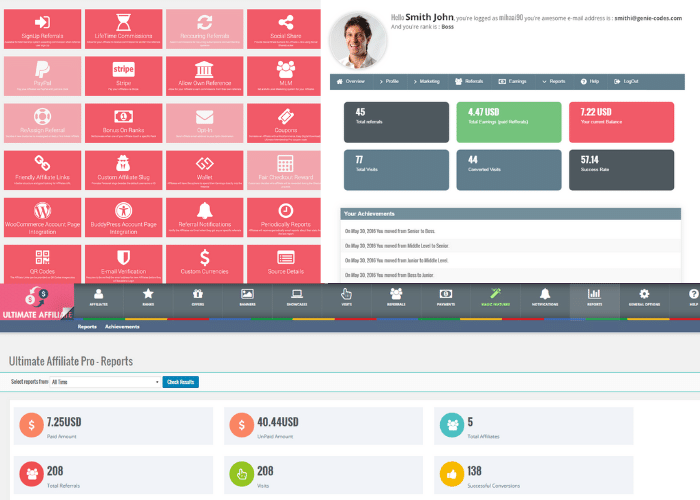The image size is (700, 500).
Task: Open the All Time reports dropdown
Action: (104, 382)
